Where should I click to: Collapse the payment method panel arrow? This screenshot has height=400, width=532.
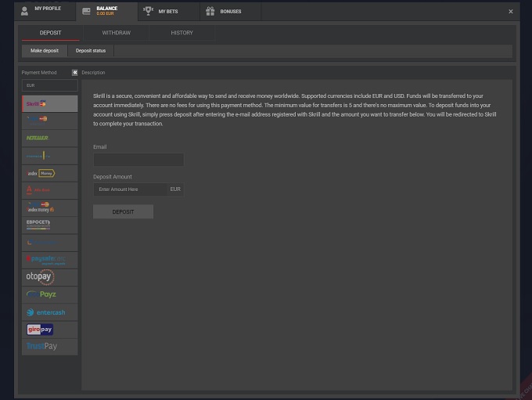point(75,73)
